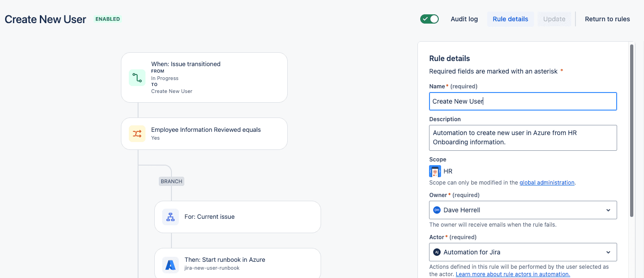Screen dimensions: 644x278
Task: Select the Employee Information Reviewed condition card
Action: 204,134
